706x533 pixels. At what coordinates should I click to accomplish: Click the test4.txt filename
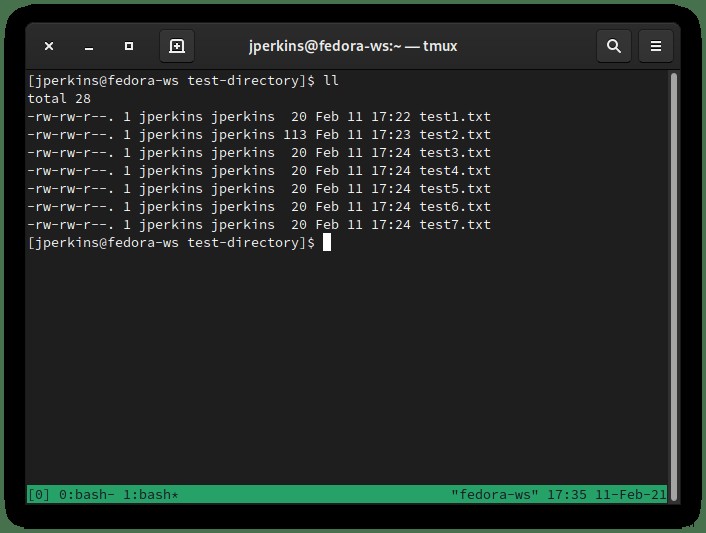[455, 171]
